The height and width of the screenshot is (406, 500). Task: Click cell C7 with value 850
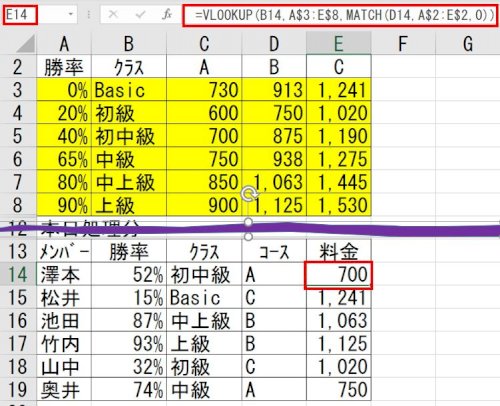tap(204, 181)
